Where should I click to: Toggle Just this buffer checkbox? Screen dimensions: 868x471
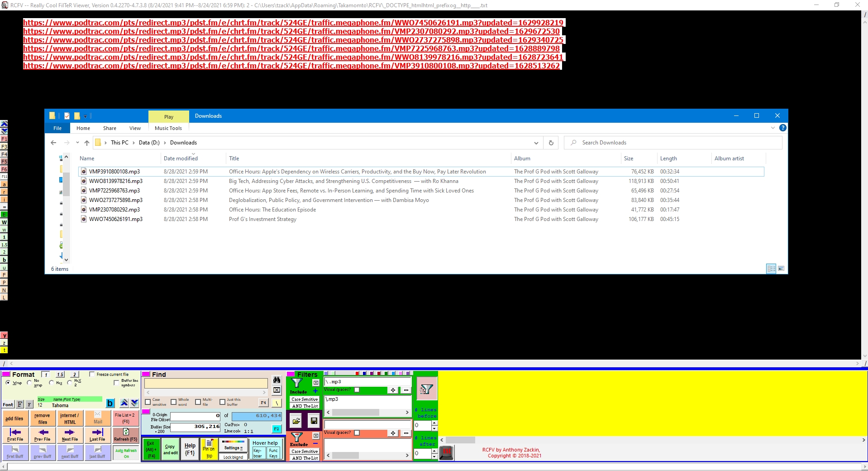[x=222, y=402]
